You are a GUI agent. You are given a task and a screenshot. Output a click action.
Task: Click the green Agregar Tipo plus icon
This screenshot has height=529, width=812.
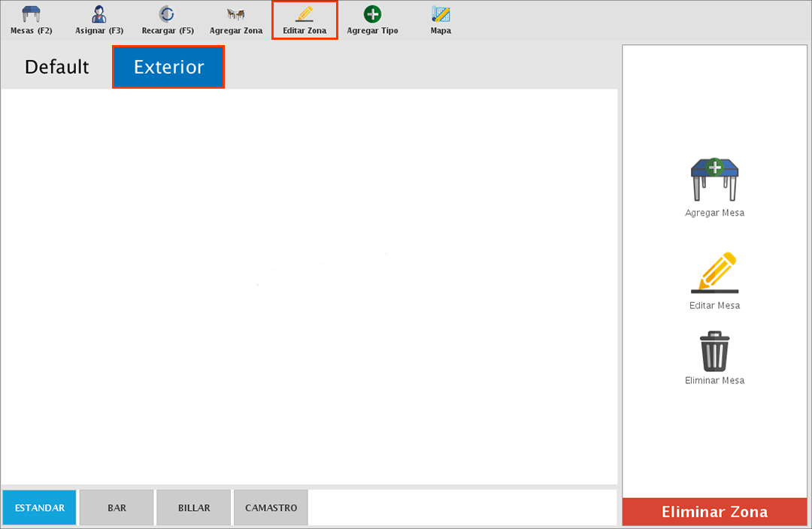[372, 14]
